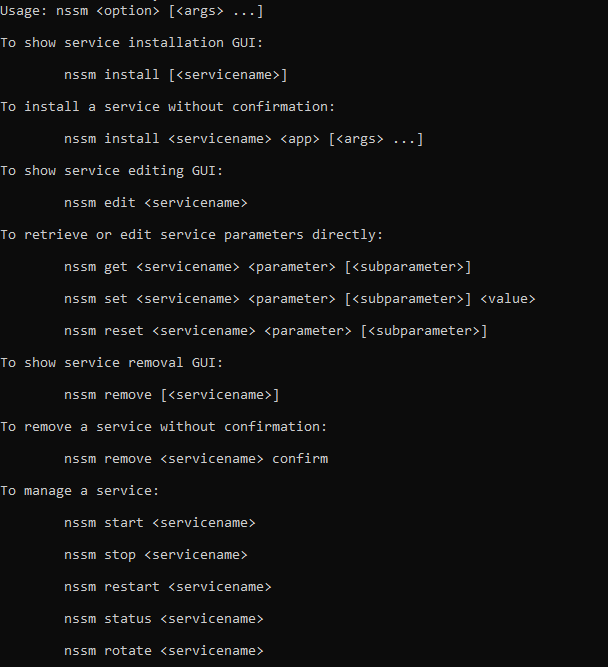Click the "nssm remove [<servicename>]" command
The height and width of the screenshot is (667, 608).
[x=171, y=395]
